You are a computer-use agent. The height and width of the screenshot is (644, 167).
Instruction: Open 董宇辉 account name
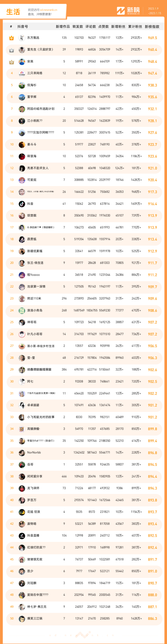pos(32,97)
